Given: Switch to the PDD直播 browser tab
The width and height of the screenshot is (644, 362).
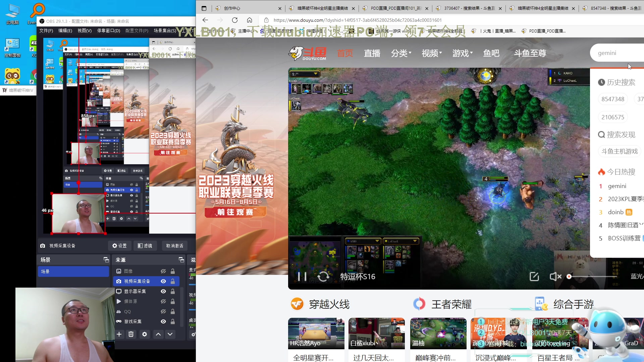Looking at the screenshot, I should click(x=395, y=8).
